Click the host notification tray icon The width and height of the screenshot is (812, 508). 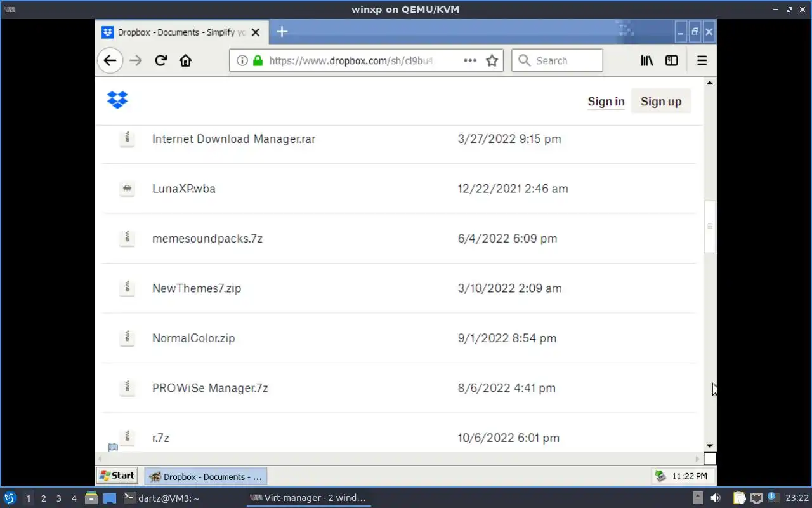click(773, 497)
